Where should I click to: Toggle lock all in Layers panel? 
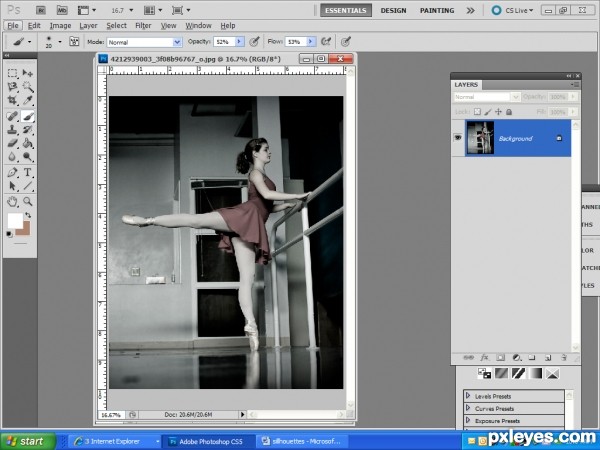(x=509, y=112)
